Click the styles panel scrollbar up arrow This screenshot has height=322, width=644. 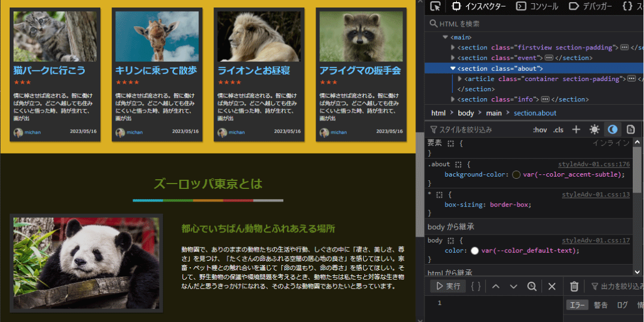pyautogui.click(x=638, y=142)
